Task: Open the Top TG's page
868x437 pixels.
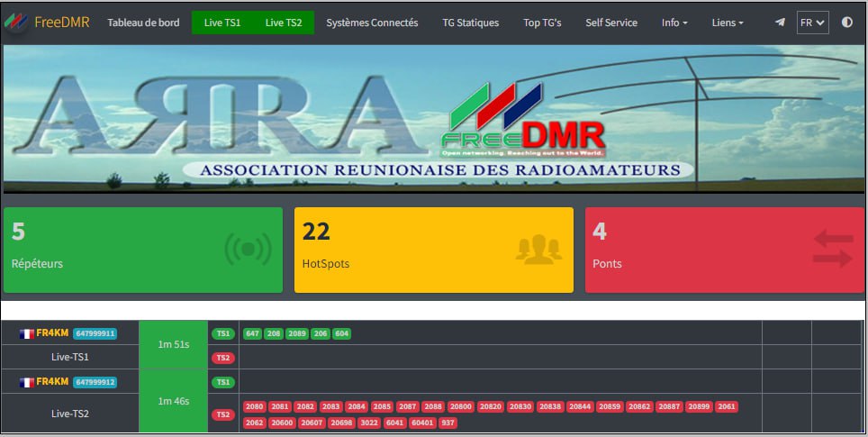Action: coord(542,23)
